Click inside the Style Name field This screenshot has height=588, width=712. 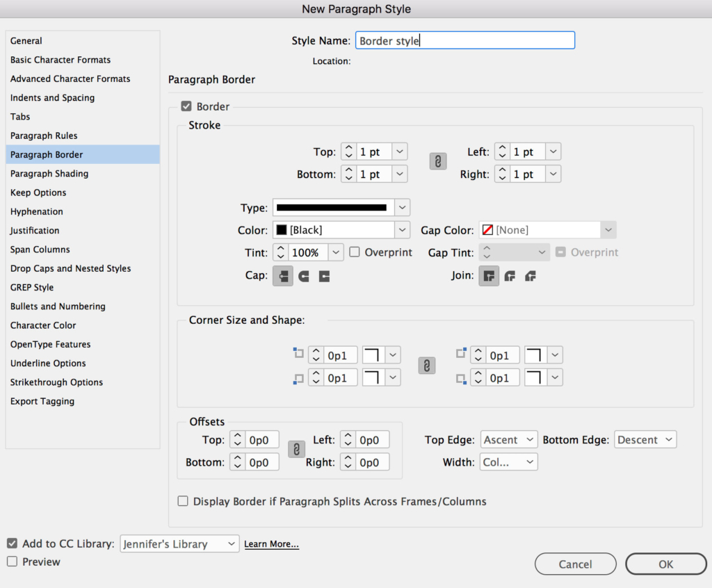(x=464, y=40)
